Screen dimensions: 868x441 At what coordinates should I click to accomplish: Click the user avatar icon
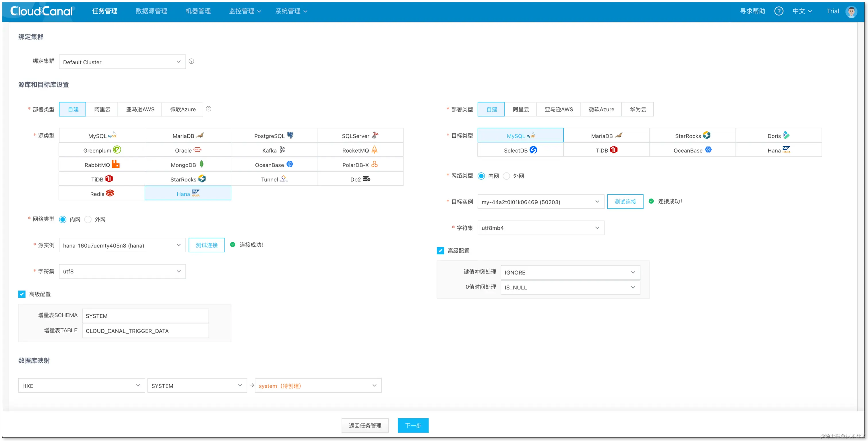coord(851,11)
